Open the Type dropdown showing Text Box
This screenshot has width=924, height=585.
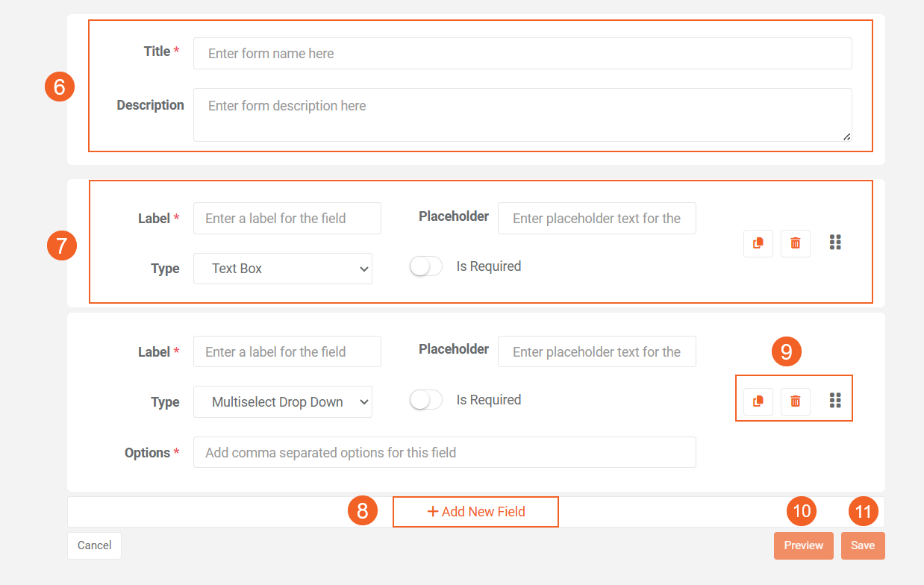pos(283,268)
